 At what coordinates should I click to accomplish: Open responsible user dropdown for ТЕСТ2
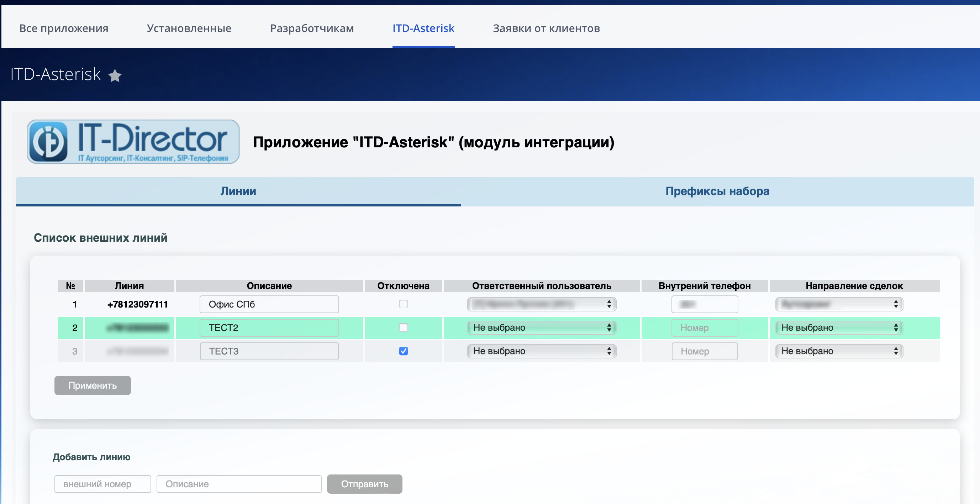[x=541, y=327]
